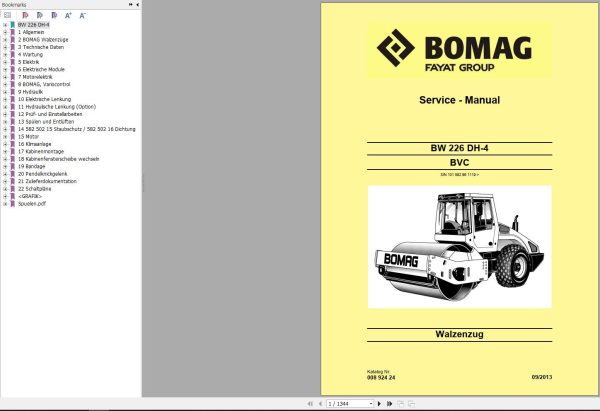The width and height of the screenshot is (600, 411).
Task: Open the bookmark options menu icon
Action: (x=7, y=15)
